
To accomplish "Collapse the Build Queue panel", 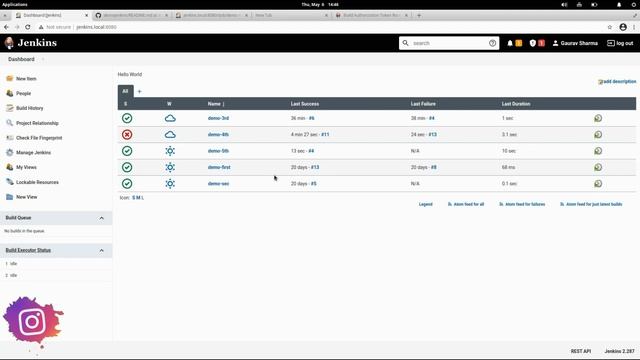I will coord(102,218).
